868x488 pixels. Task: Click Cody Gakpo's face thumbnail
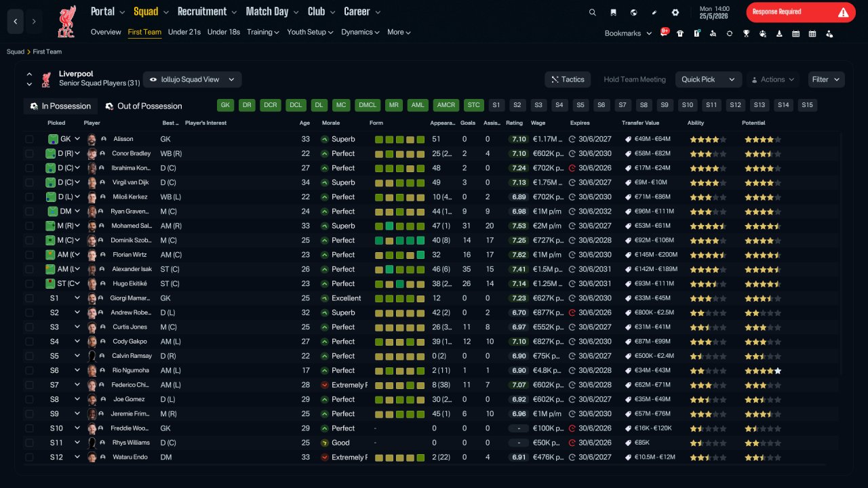tap(92, 342)
